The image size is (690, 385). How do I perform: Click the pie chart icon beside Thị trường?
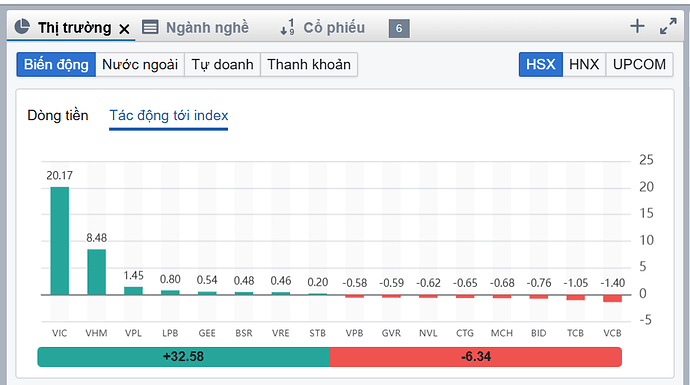pos(22,27)
